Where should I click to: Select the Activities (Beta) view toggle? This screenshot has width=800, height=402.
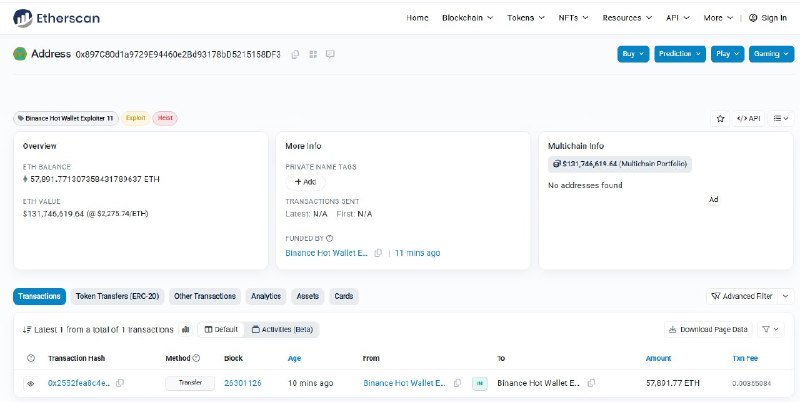pyautogui.click(x=282, y=330)
